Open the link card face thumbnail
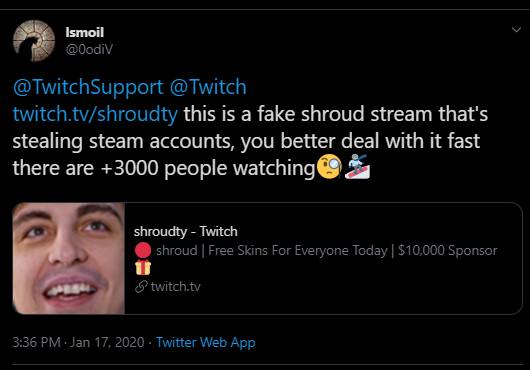The height and width of the screenshot is (370, 530). 69,258
